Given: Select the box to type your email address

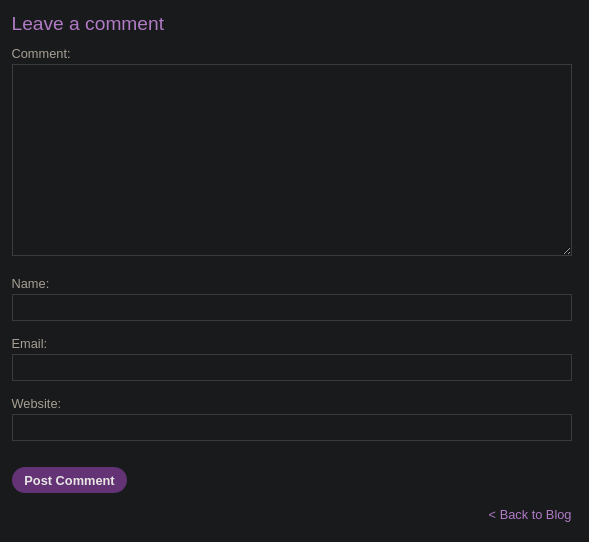Looking at the screenshot, I should click(x=292, y=367).
